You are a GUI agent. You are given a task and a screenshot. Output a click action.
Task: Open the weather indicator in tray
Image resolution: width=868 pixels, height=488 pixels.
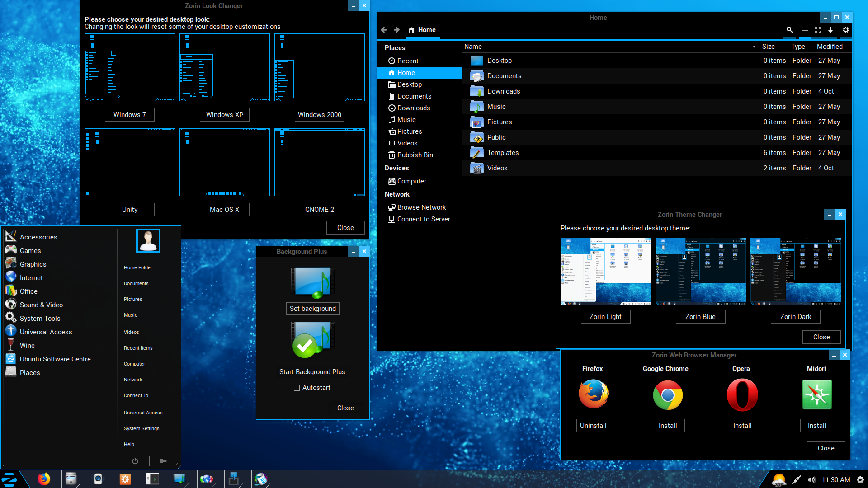pyautogui.click(x=778, y=480)
